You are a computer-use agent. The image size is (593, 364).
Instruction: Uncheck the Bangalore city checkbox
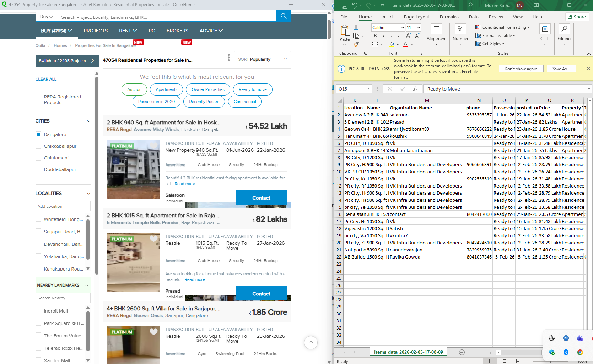pos(38,134)
